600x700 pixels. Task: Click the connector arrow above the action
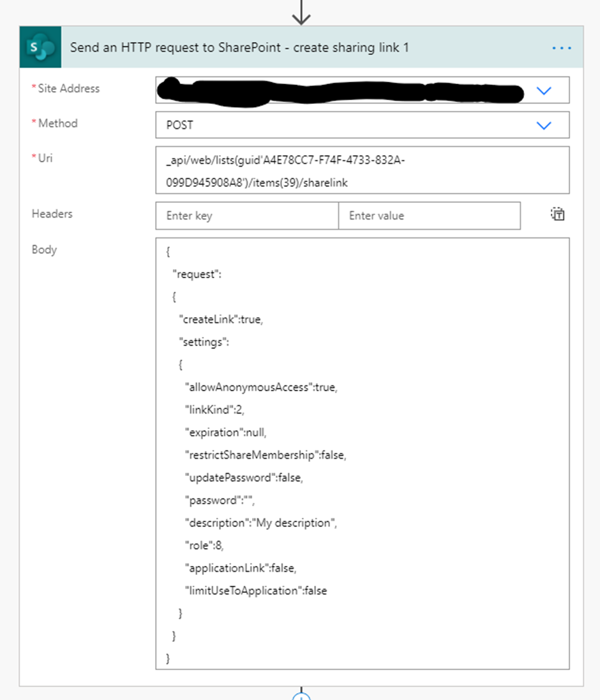pos(301,14)
